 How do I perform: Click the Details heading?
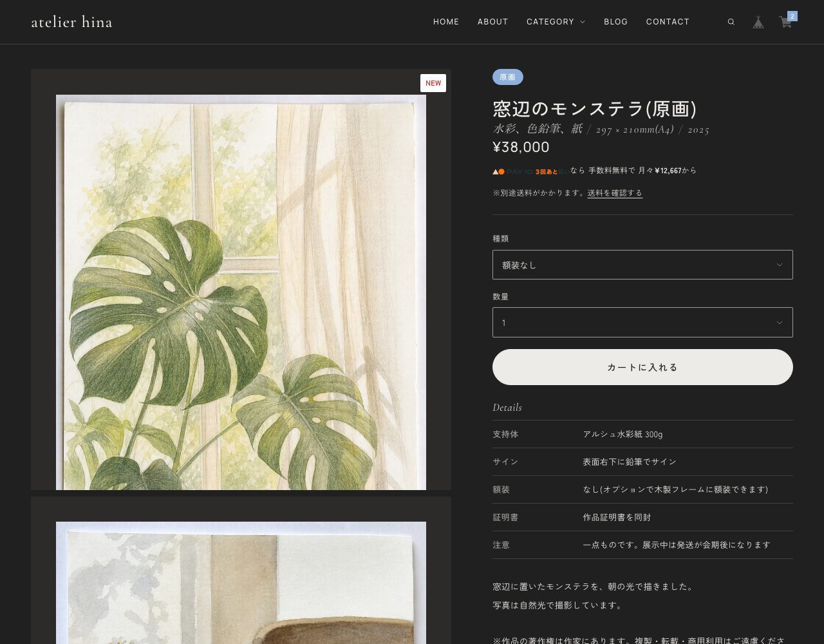507,408
